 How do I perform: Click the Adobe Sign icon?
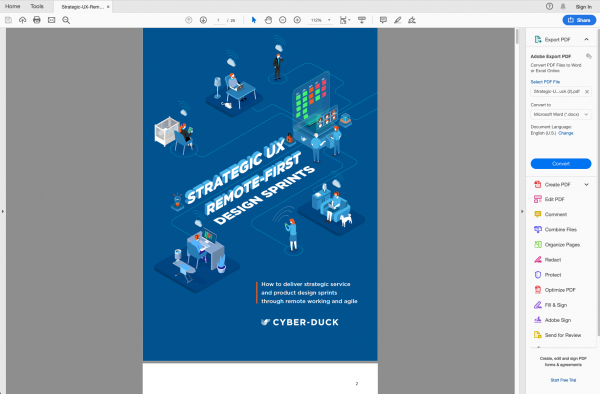(x=538, y=320)
